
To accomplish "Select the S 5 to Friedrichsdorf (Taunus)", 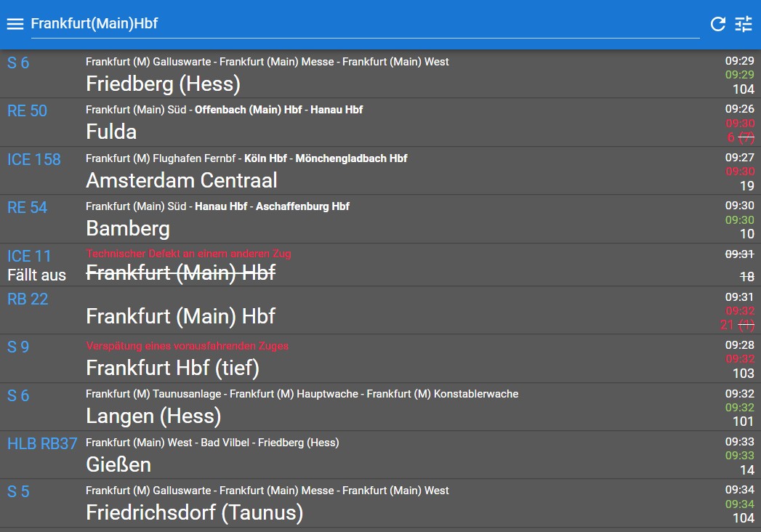I will tap(381, 504).
